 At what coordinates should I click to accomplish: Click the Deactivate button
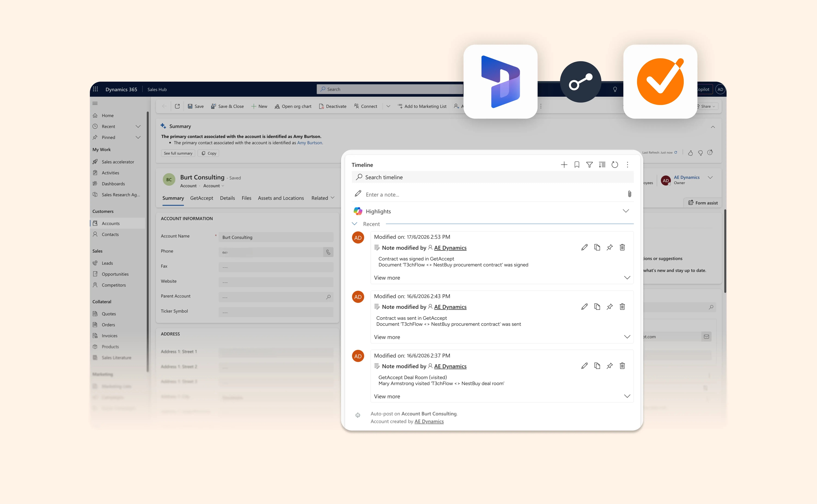coord(333,106)
